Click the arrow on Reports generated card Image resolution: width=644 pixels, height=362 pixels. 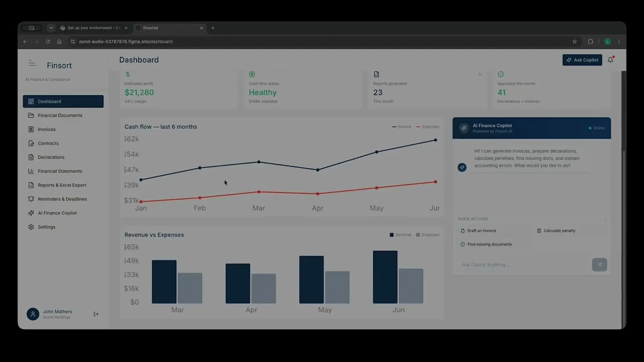click(479, 74)
